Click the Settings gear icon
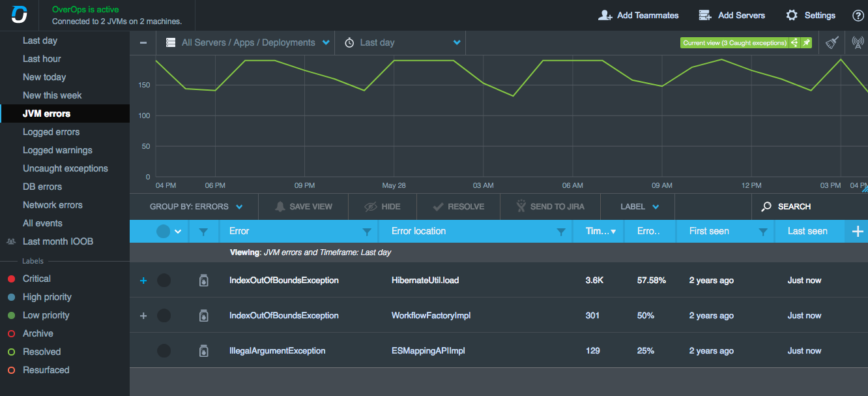The image size is (868, 396). 792,15
